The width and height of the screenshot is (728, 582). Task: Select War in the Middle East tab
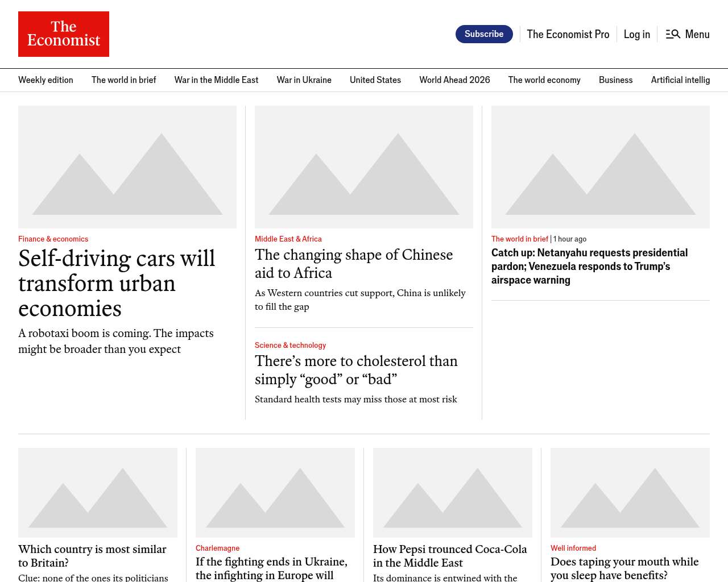(x=216, y=80)
